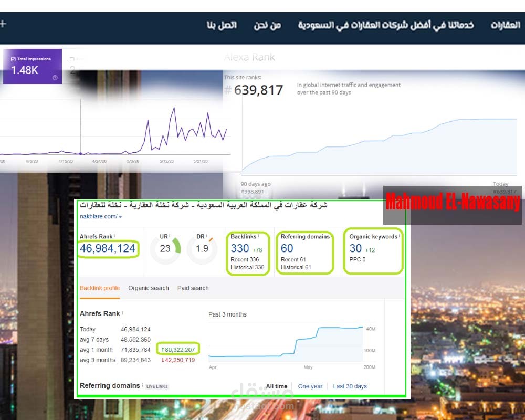Click the PPC 0 text
525x420 pixels.
[358, 259]
